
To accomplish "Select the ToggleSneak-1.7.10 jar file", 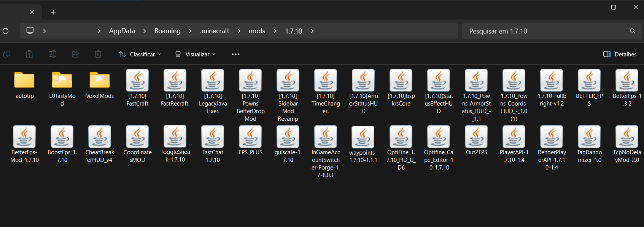I will pos(175,145).
